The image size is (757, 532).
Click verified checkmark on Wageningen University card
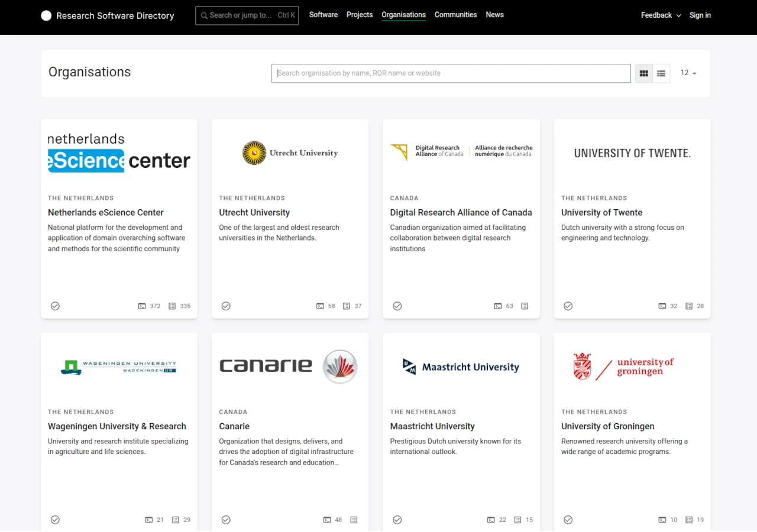tap(55, 520)
